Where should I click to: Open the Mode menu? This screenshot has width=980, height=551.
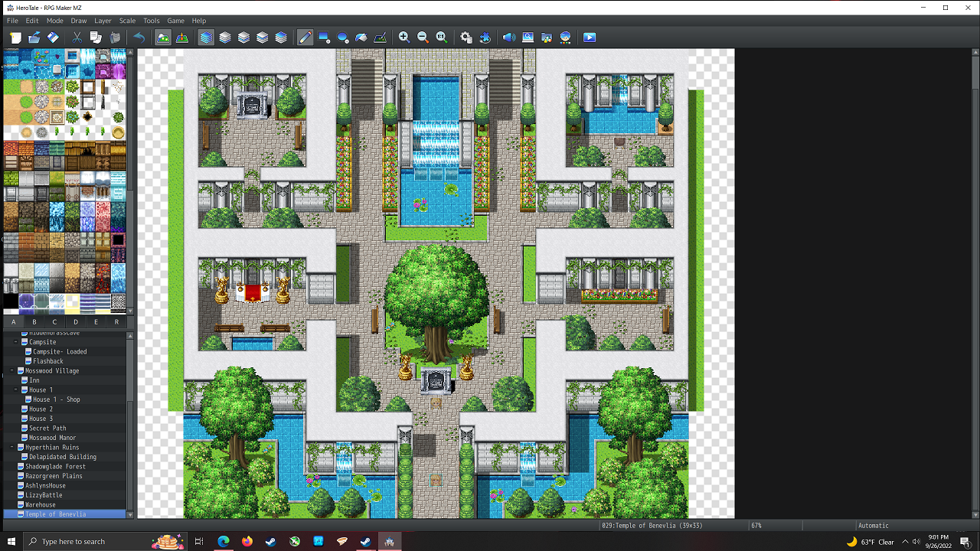[x=54, y=21]
